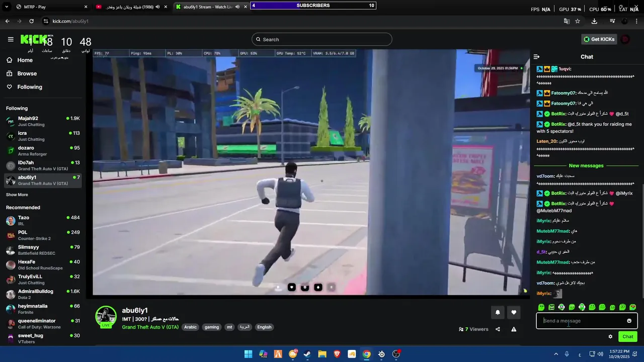Open File Explorer from taskbar
The image size is (644, 362).
pyautogui.click(x=322, y=354)
